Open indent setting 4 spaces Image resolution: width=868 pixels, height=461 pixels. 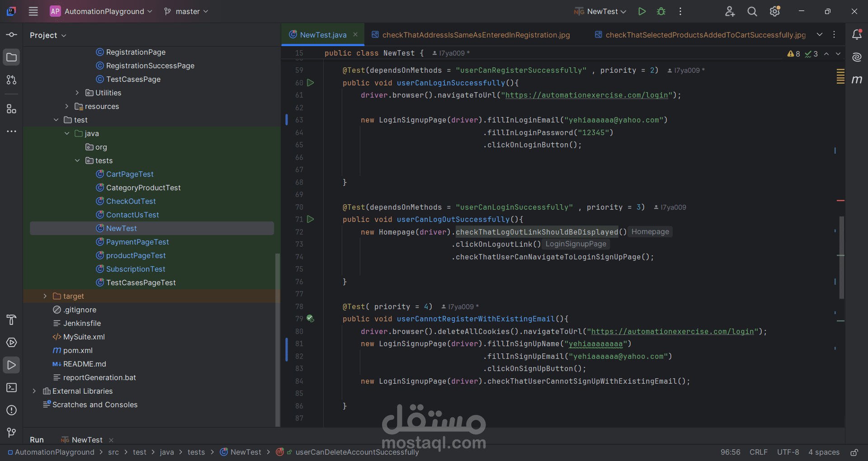[x=824, y=452]
